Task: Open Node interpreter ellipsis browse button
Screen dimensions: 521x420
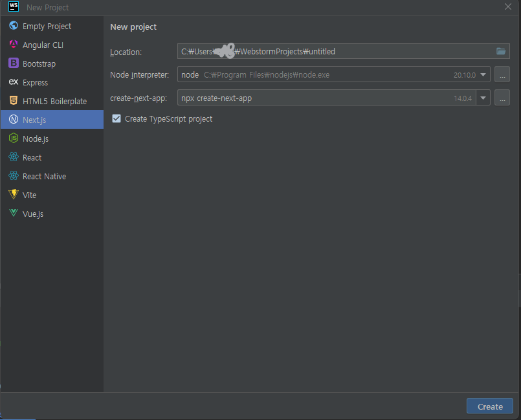Action: pyautogui.click(x=502, y=74)
